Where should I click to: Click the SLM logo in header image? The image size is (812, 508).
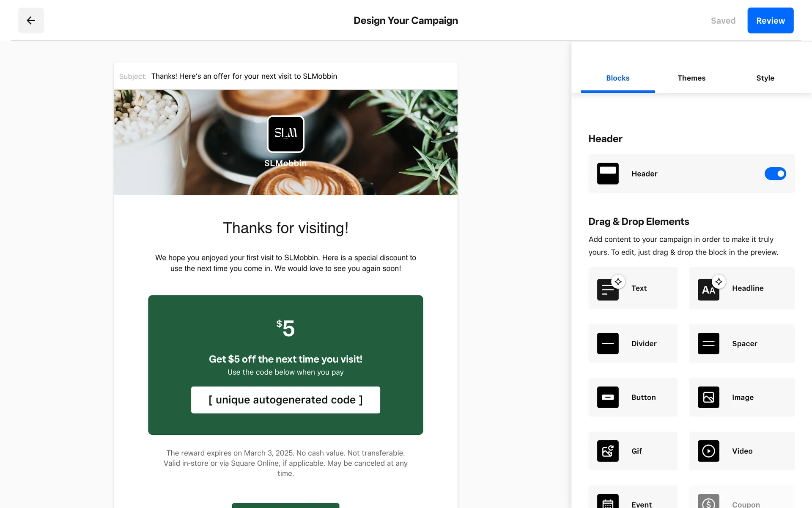pyautogui.click(x=285, y=134)
